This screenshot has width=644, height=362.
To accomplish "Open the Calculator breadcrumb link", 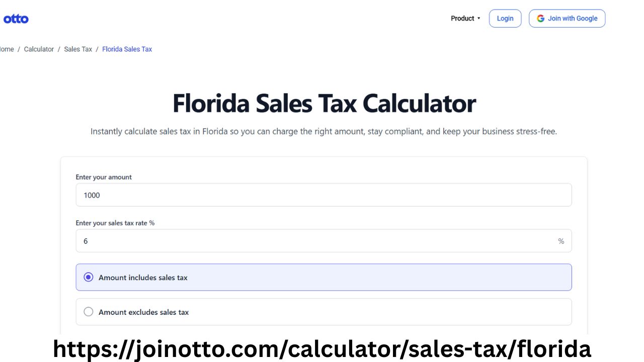I will [39, 49].
